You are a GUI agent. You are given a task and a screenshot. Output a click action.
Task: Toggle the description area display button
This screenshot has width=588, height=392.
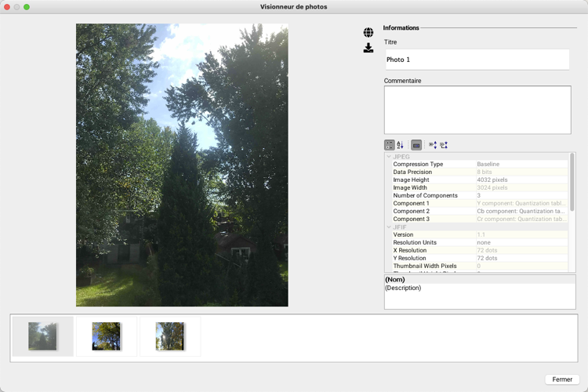pos(416,145)
